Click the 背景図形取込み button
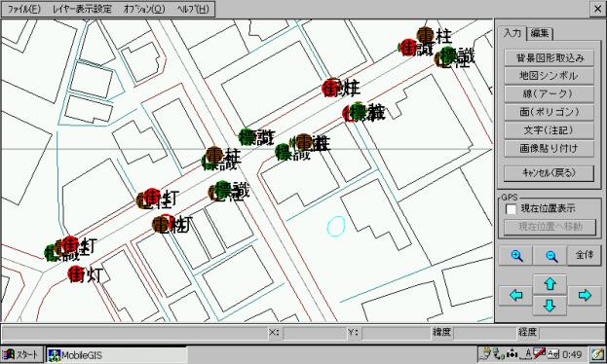The height and width of the screenshot is (364, 607). coord(549,58)
